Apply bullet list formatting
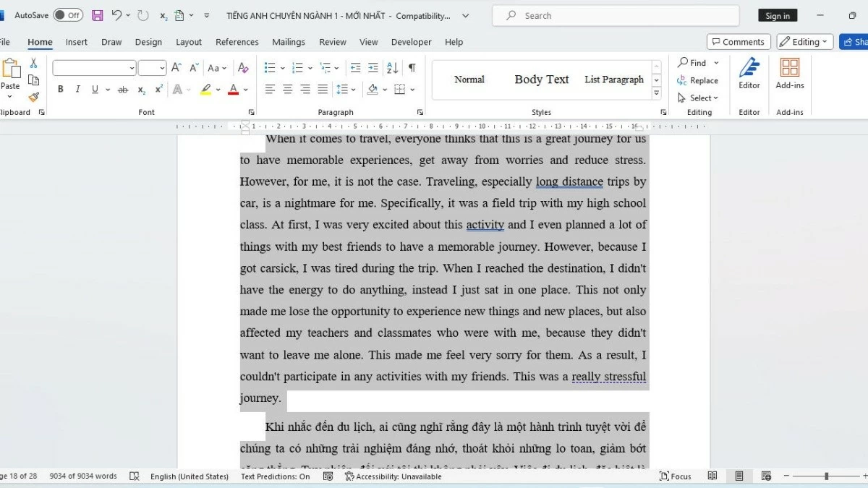 pos(270,68)
